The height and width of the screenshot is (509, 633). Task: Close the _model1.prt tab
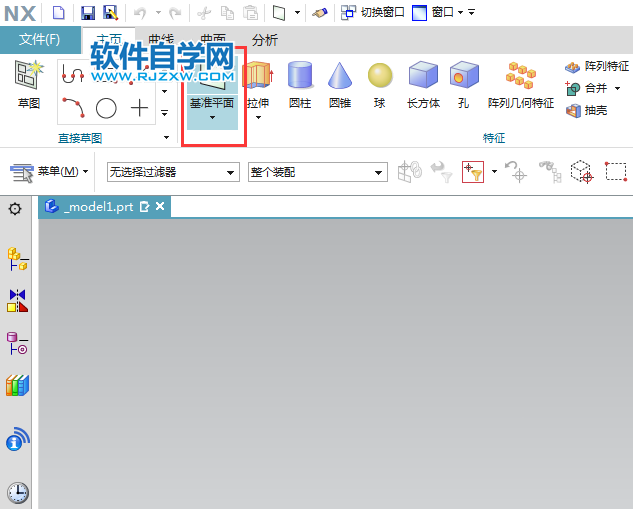click(160, 207)
